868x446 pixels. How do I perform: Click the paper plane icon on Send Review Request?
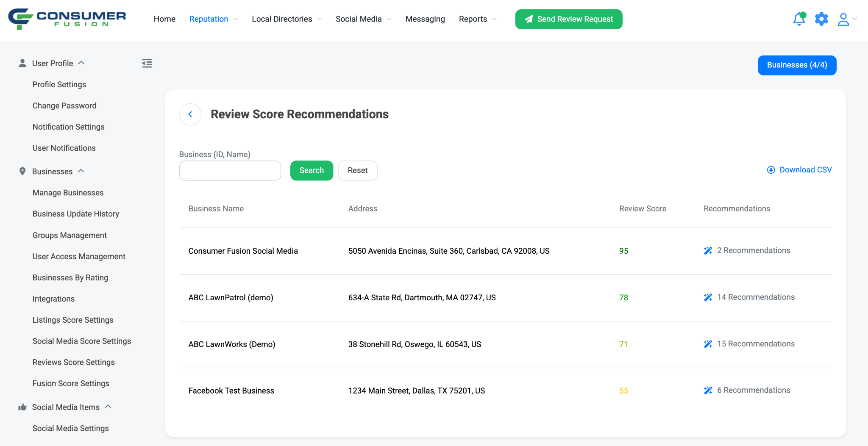point(529,19)
